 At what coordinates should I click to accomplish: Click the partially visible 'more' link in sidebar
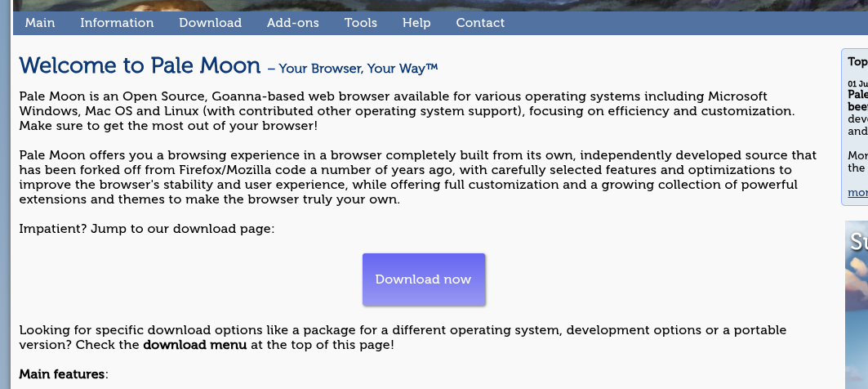click(x=857, y=193)
